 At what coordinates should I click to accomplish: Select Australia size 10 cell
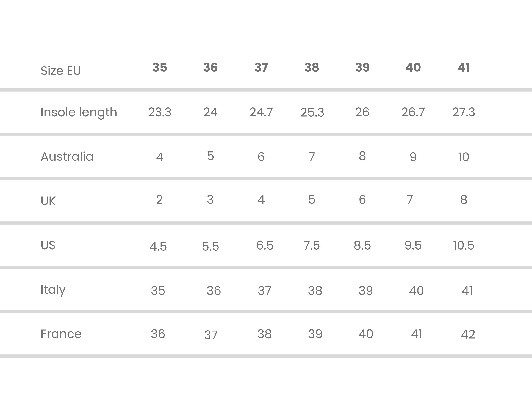coord(463,157)
